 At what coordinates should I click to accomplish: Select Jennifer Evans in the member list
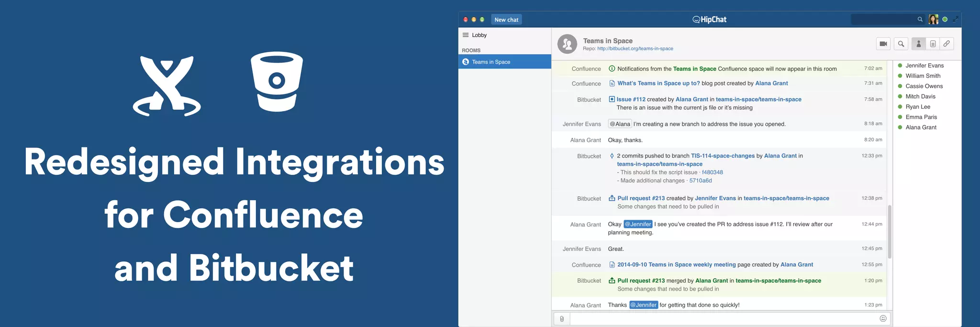[924, 66]
